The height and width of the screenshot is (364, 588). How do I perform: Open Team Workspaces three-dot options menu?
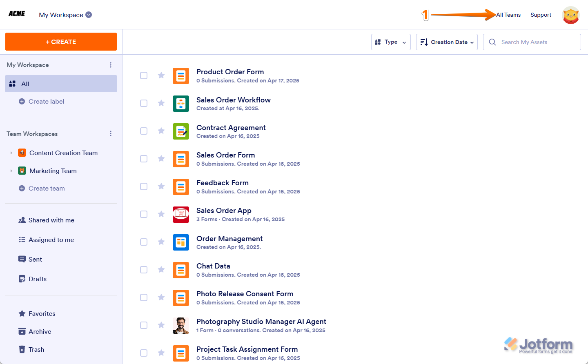(x=111, y=134)
